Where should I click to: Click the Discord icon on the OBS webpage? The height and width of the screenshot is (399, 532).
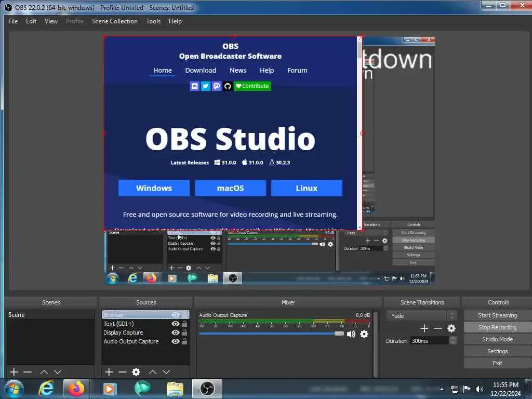195,86
